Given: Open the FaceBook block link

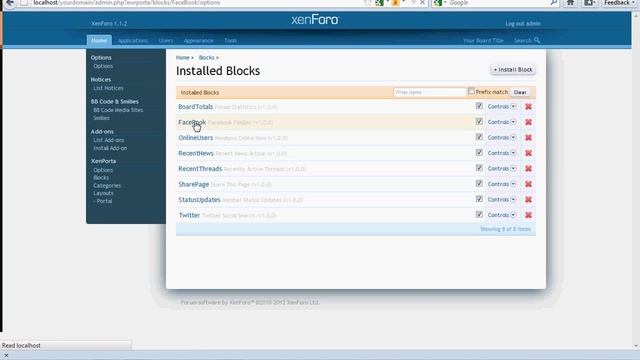Looking at the screenshot, I should (x=192, y=122).
